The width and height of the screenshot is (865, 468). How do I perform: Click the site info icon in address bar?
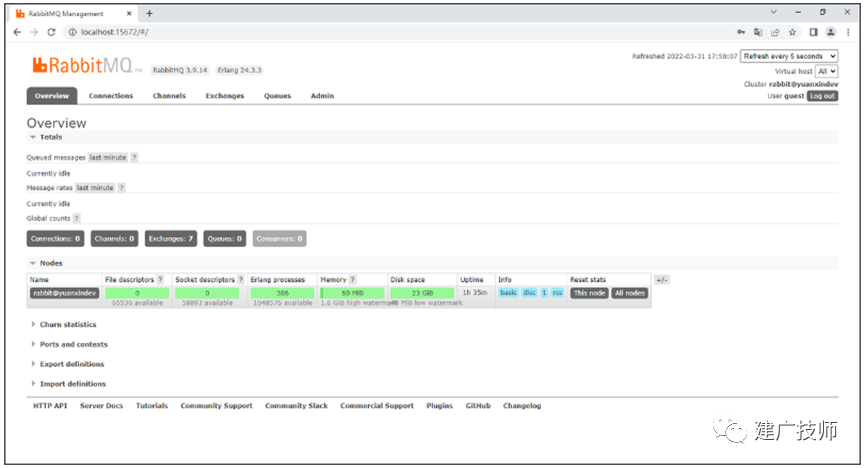coord(72,32)
